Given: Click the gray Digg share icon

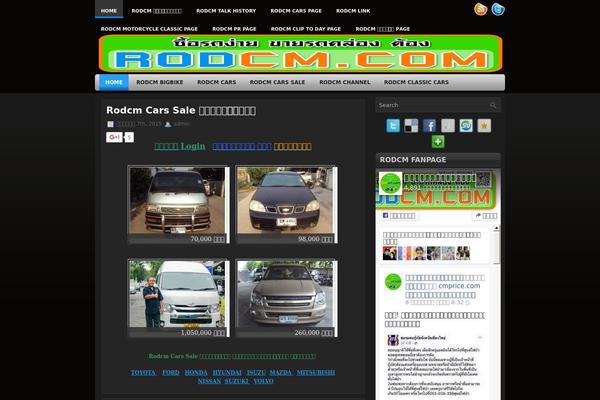Looking at the screenshot, I should tap(448, 126).
